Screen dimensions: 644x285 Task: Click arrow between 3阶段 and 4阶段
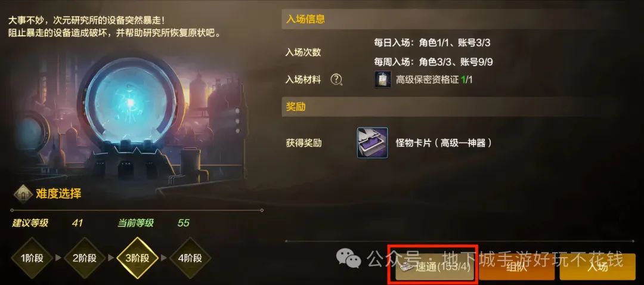coord(165,258)
